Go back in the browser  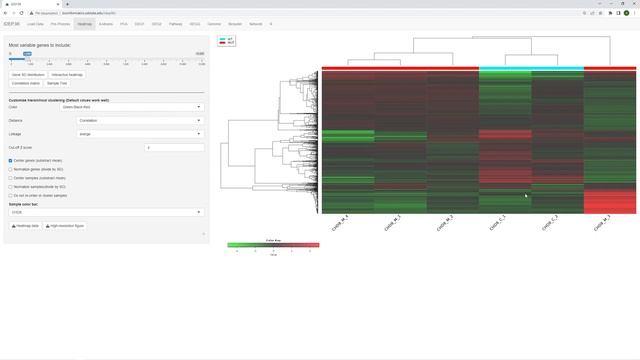click(5, 13)
